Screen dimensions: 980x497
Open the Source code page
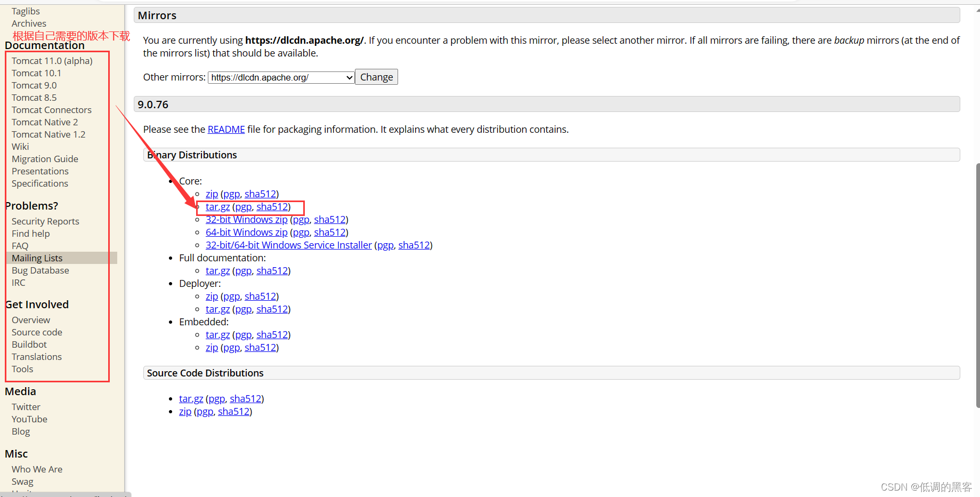click(37, 332)
